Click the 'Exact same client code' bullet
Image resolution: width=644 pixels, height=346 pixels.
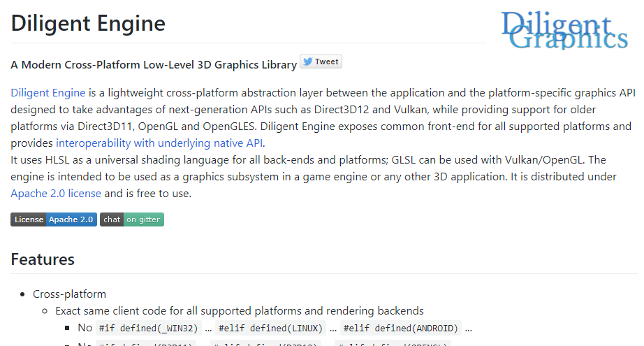pos(240,311)
